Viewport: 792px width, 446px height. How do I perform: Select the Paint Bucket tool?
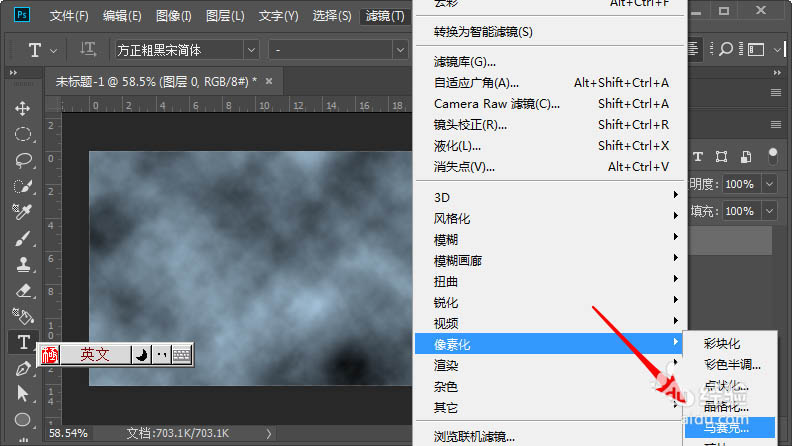(22, 316)
